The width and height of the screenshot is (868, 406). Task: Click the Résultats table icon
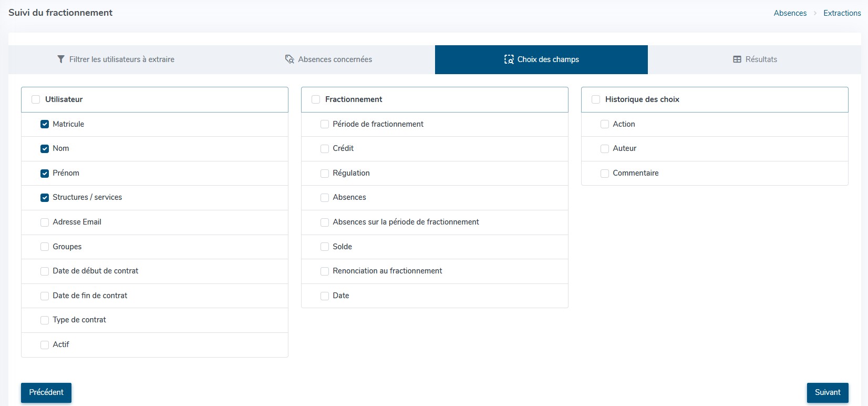[737, 59]
